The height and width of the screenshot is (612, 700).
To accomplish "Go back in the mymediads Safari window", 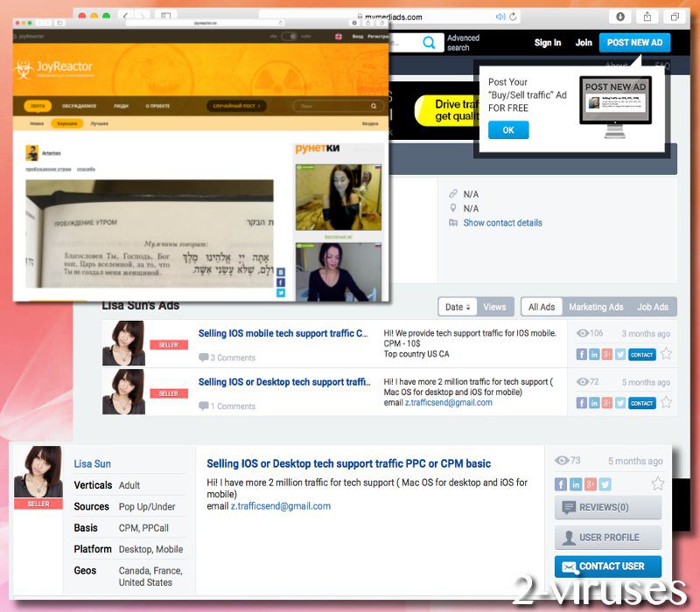I will coord(125,16).
